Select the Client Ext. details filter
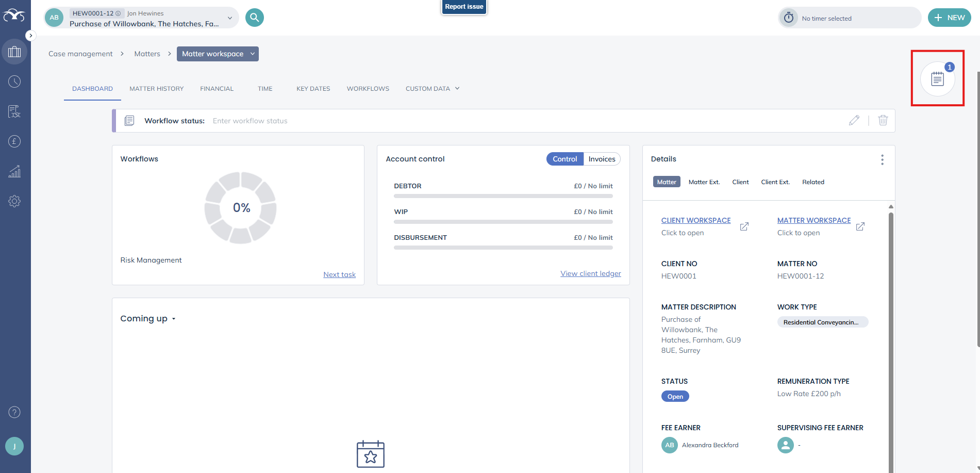The width and height of the screenshot is (980, 473). [x=775, y=182]
